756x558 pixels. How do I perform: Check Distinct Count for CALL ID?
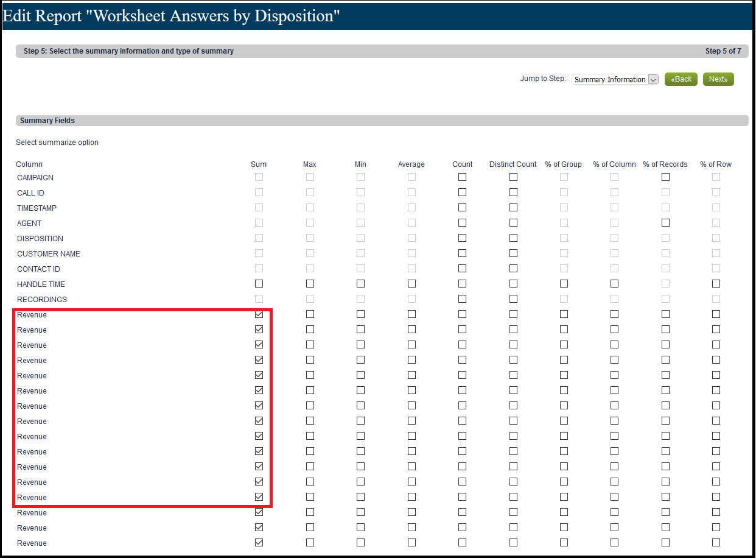pyautogui.click(x=513, y=192)
